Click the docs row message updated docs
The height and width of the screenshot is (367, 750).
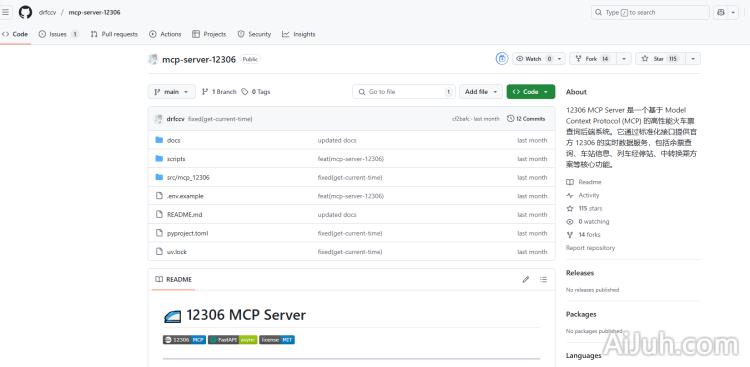click(x=337, y=140)
